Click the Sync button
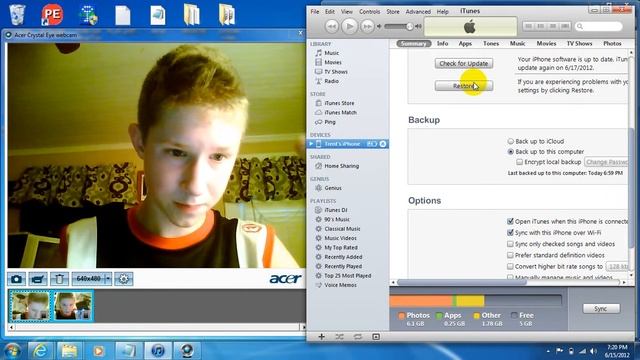640x360 pixels. click(601, 309)
